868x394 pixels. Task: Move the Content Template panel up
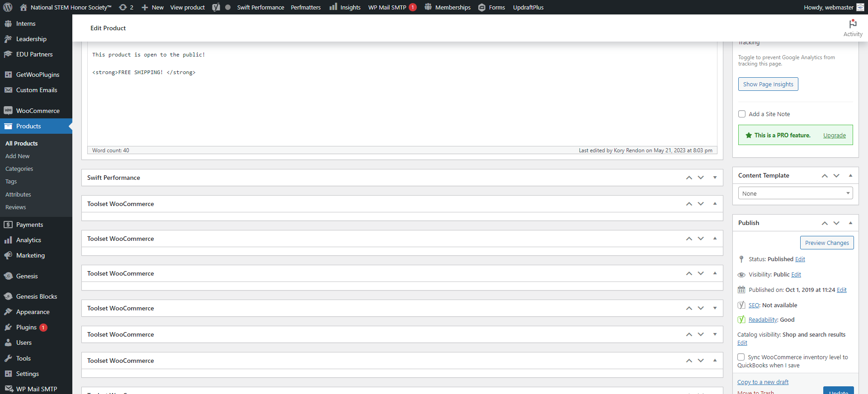[825, 175]
